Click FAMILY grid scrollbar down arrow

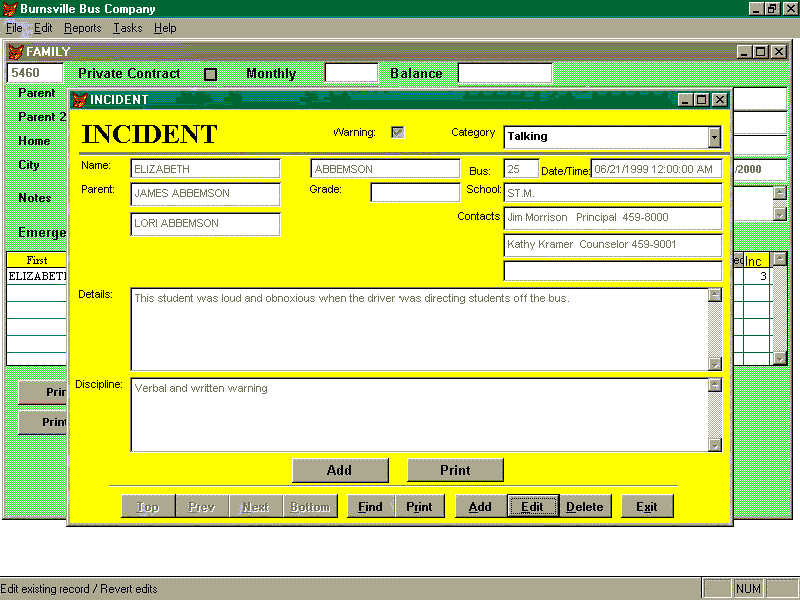(x=779, y=359)
